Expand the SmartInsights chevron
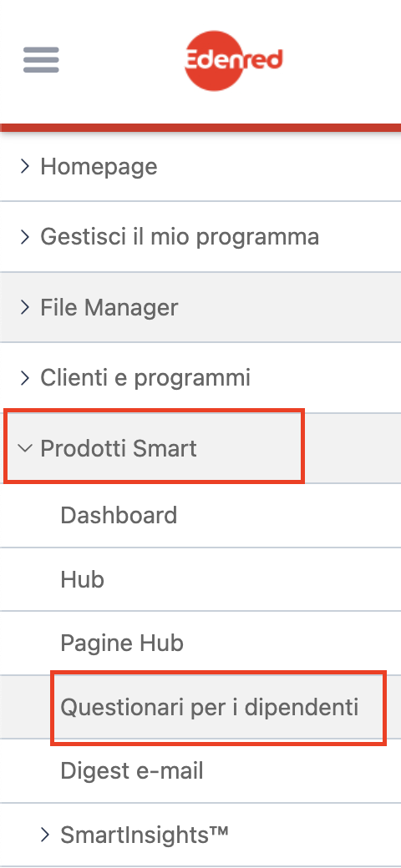Image resolution: width=401 pixels, height=868 pixels. pyautogui.click(x=45, y=835)
